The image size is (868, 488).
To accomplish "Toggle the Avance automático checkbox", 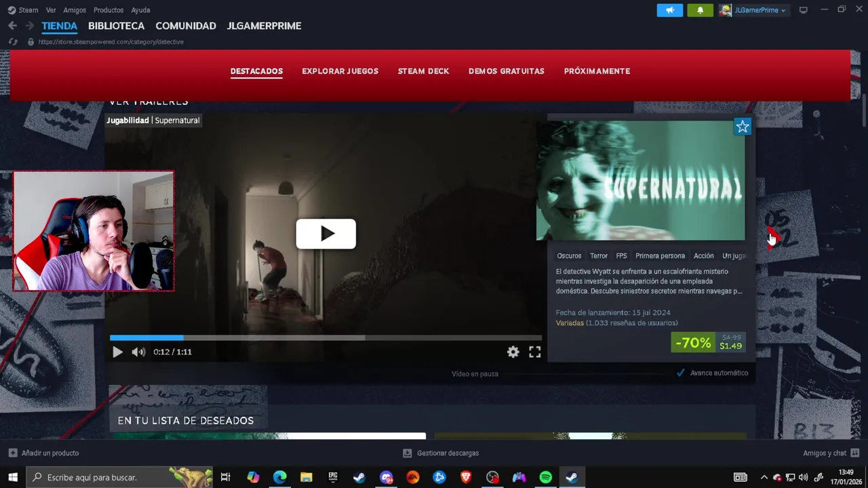I will pyautogui.click(x=681, y=373).
